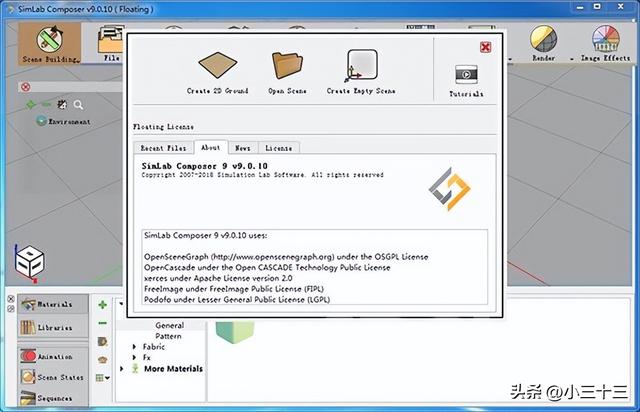Open the Image Effects workbench
Viewport: 640px width, 412px height.
pos(605,44)
